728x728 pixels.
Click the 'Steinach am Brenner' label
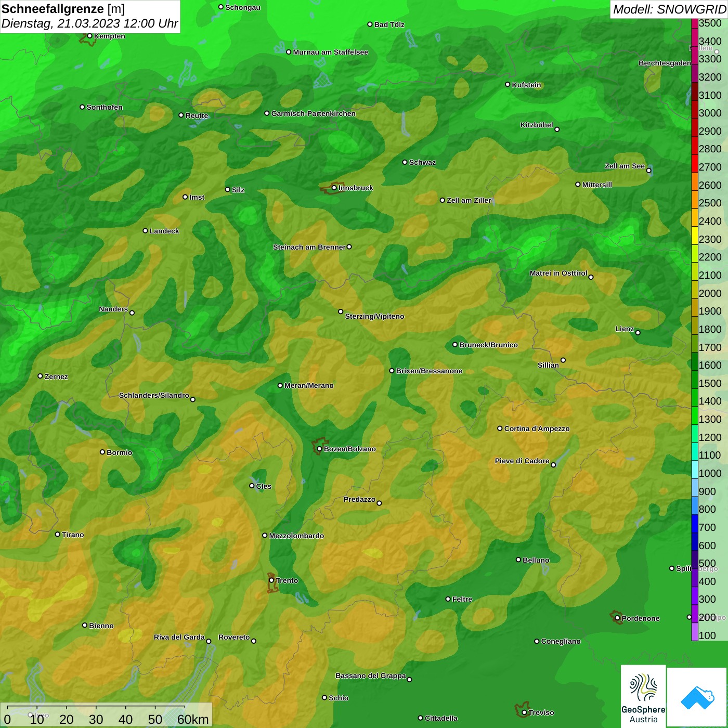309,247
